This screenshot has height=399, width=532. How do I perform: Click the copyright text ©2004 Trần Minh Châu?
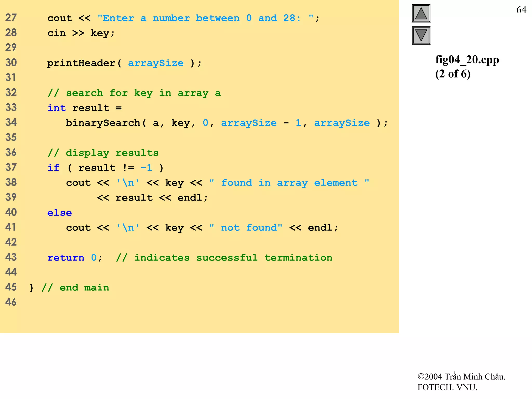461,377
